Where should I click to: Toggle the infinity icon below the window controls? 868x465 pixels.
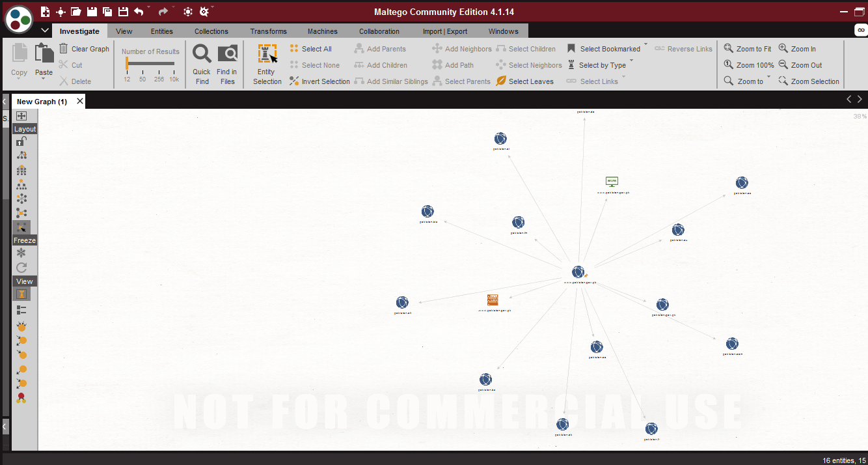(861, 30)
